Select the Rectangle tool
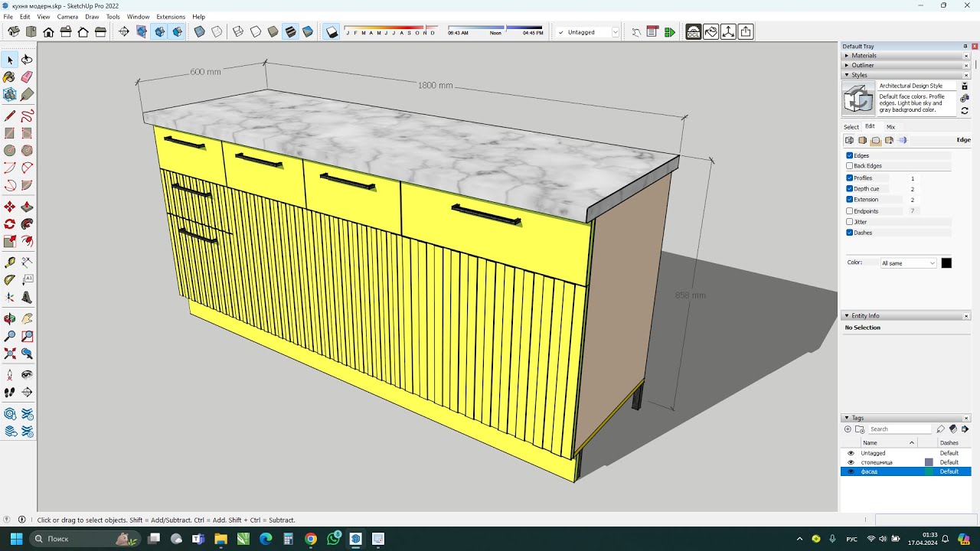Screen dimensions: 980x551 coord(10,133)
